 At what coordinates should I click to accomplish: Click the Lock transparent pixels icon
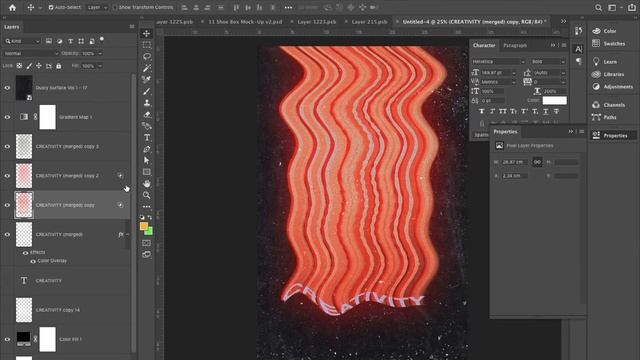click(x=19, y=66)
